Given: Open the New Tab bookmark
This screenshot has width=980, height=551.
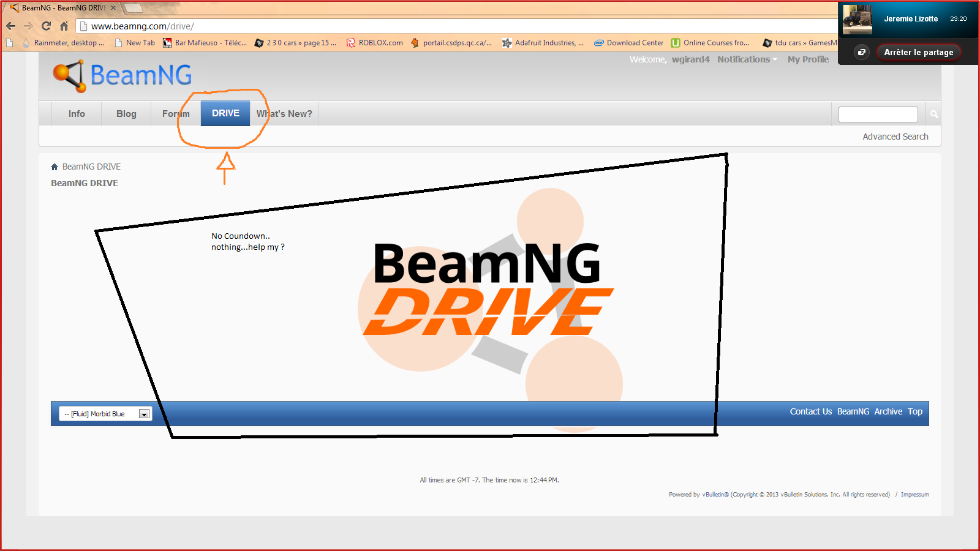Looking at the screenshot, I should pos(135,43).
